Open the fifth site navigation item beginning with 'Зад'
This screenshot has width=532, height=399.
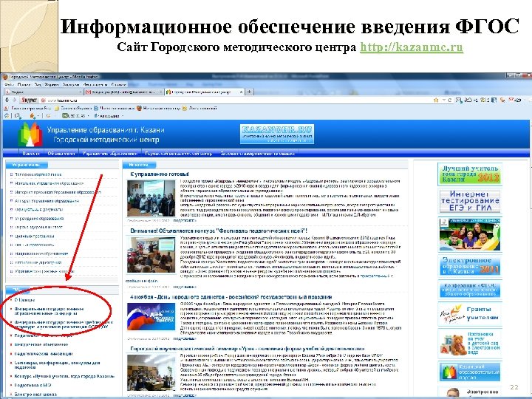258,154
